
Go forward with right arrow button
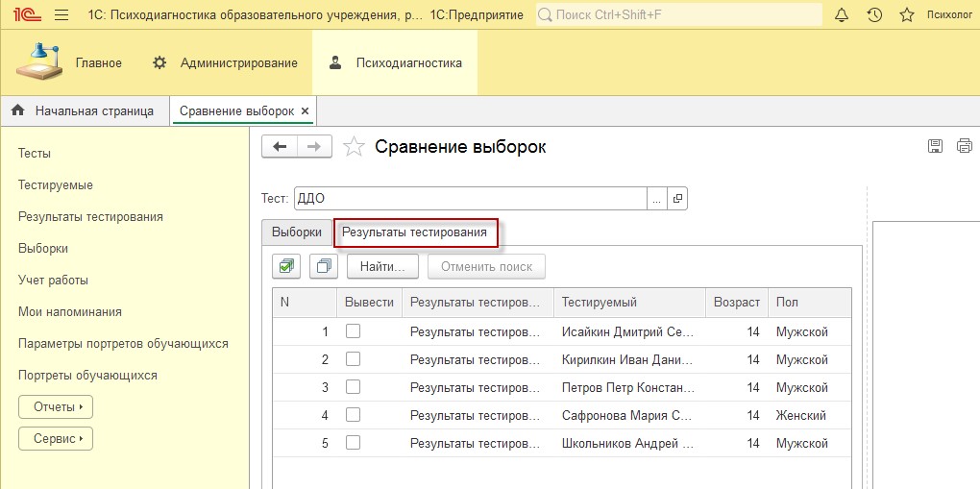tap(314, 146)
